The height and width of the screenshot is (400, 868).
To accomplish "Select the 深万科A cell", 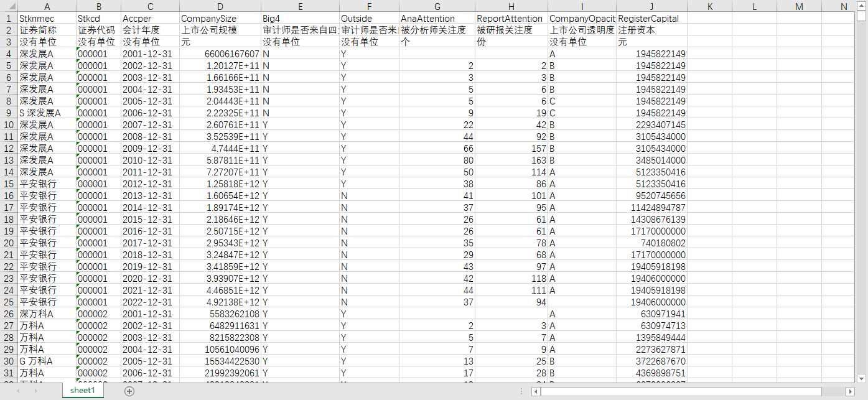I will pos(47,314).
